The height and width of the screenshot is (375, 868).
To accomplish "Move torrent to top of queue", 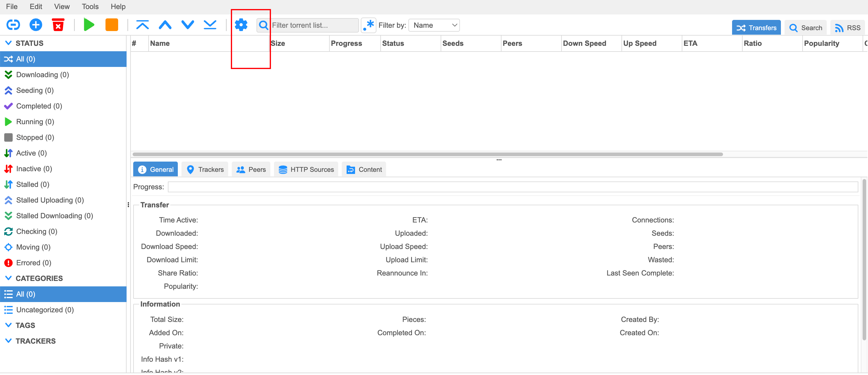I will tap(142, 25).
